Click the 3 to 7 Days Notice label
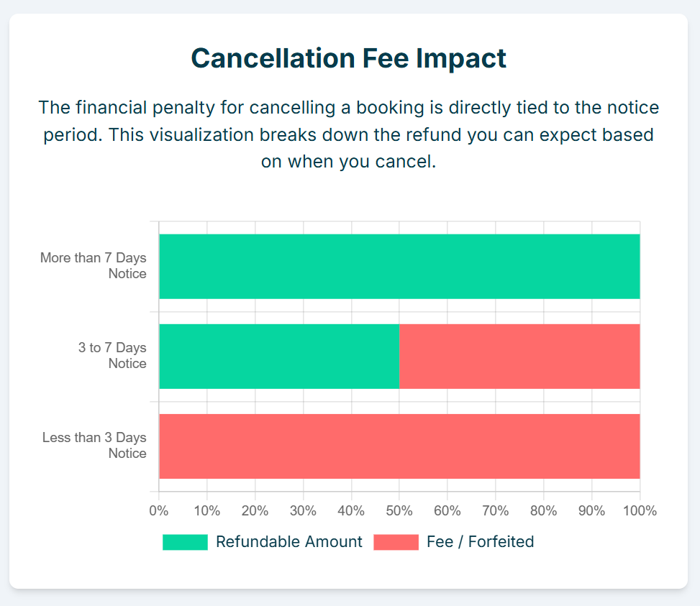 pos(112,355)
